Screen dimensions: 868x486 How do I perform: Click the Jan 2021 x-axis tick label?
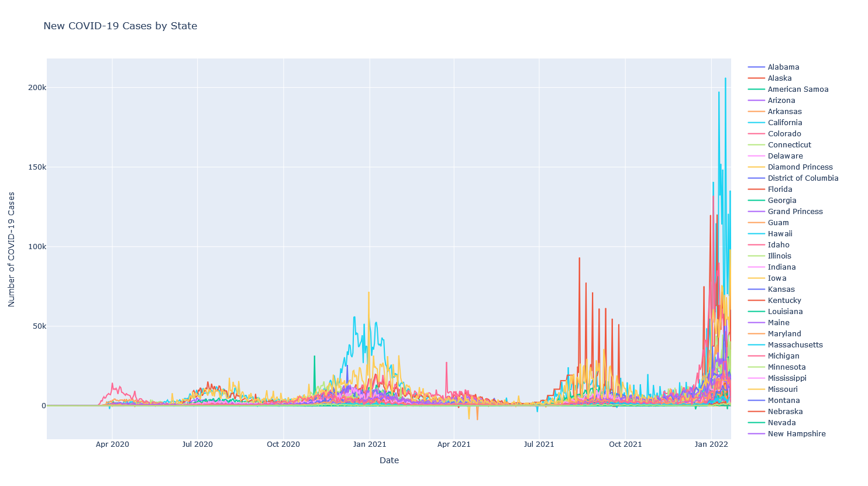pyautogui.click(x=369, y=444)
